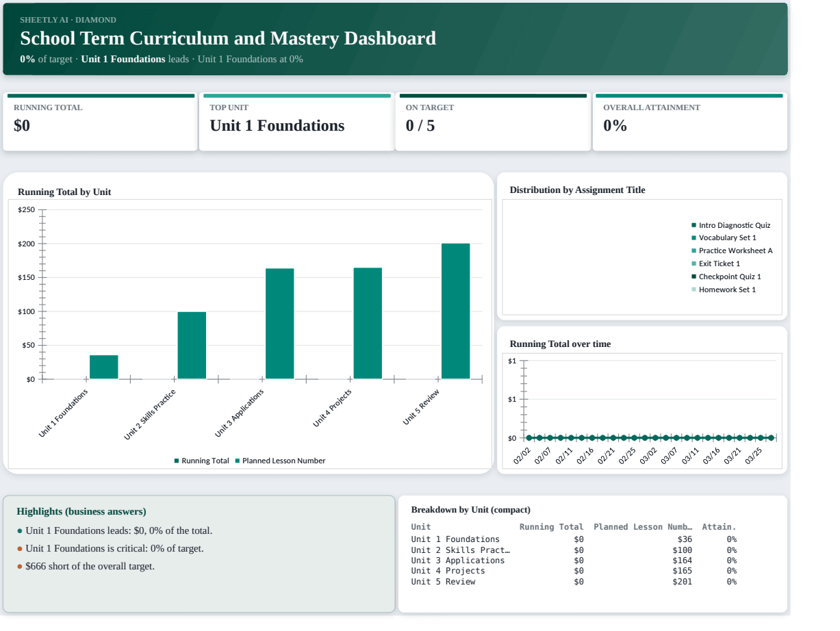
Task: Click the 'Unit 1 Foundations leads' highlight line
Action: click(114, 531)
